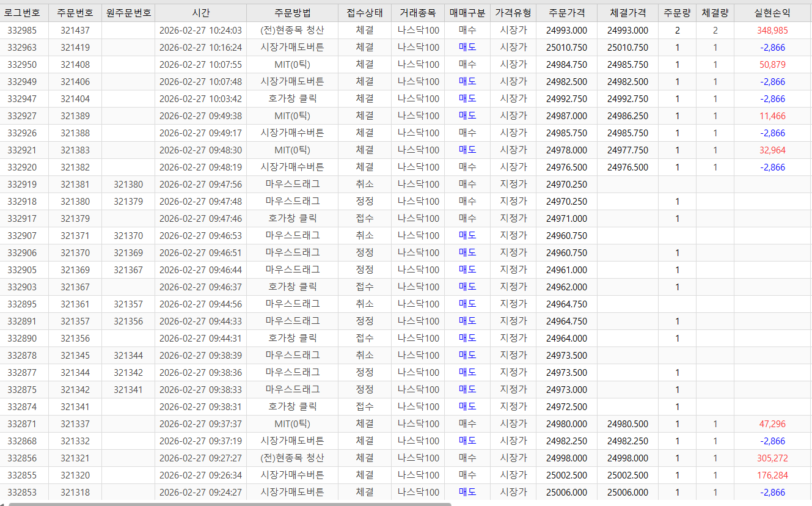Select order number 321388 cell
The width and height of the screenshot is (812, 506).
75,133
